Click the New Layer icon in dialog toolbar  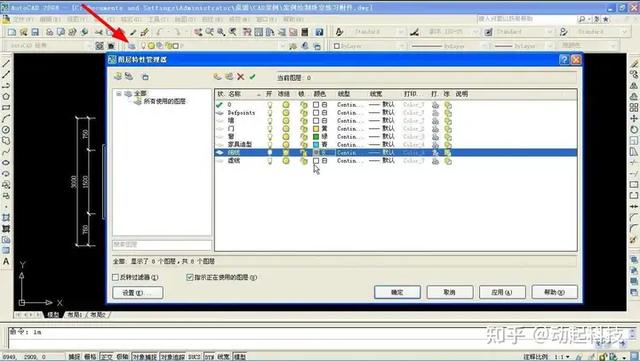pyautogui.click(x=218, y=76)
